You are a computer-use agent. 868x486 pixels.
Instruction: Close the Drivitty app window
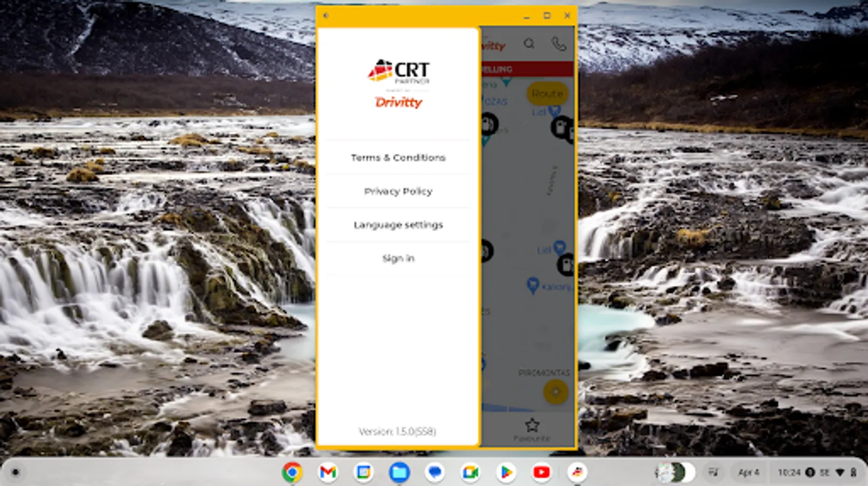coord(567,16)
